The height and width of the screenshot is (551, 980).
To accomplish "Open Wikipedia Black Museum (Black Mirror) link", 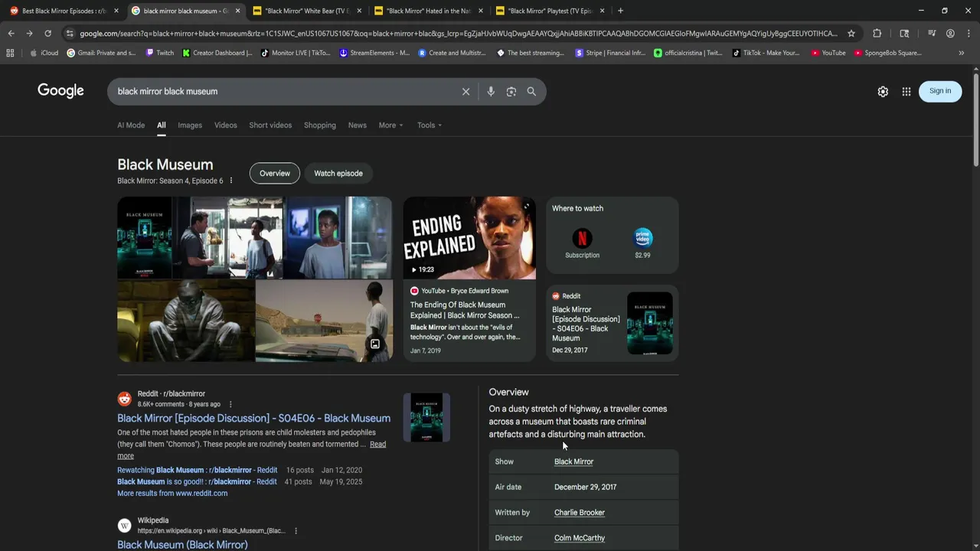I will (182, 545).
